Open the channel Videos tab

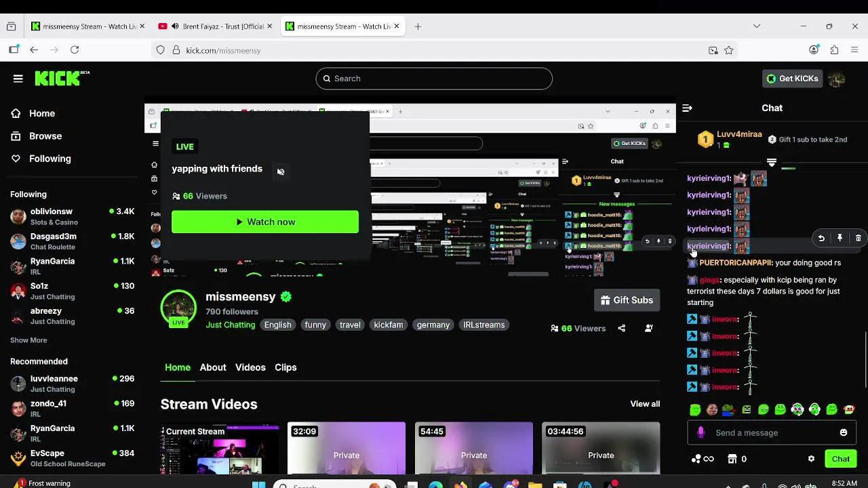[x=250, y=367]
